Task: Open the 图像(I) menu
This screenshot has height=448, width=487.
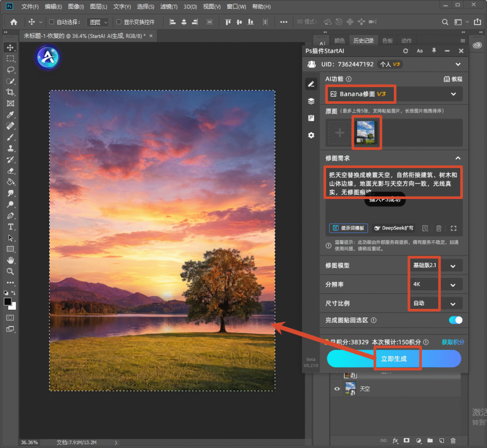Action: (x=76, y=7)
